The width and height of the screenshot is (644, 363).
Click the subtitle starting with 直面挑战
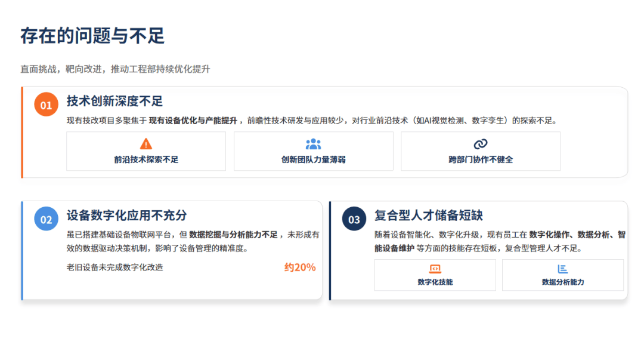point(115,69)
